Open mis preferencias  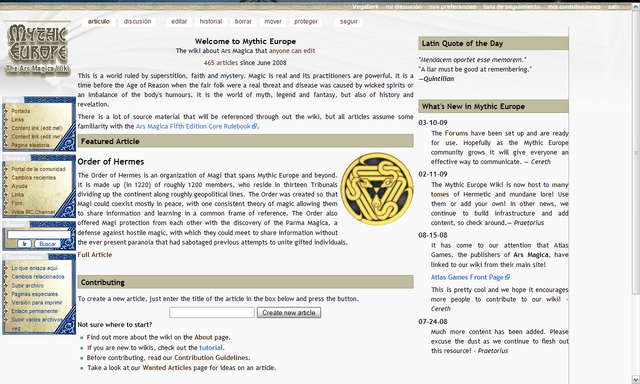pyautogui.click(x=452, y=7)
